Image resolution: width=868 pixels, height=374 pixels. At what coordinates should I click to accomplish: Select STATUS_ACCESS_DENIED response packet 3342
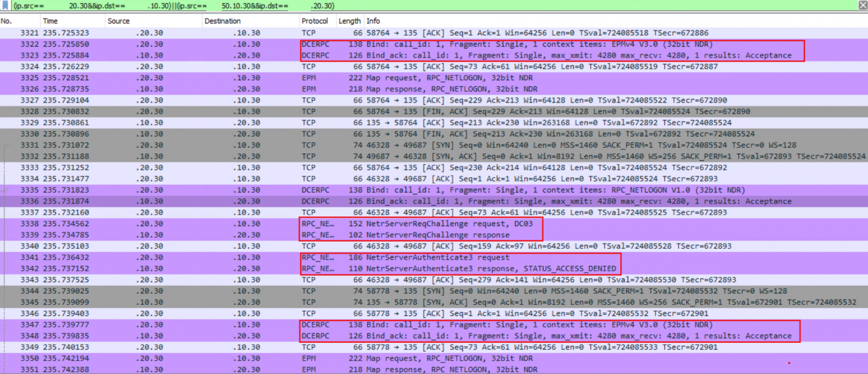[x=434, y=268]
